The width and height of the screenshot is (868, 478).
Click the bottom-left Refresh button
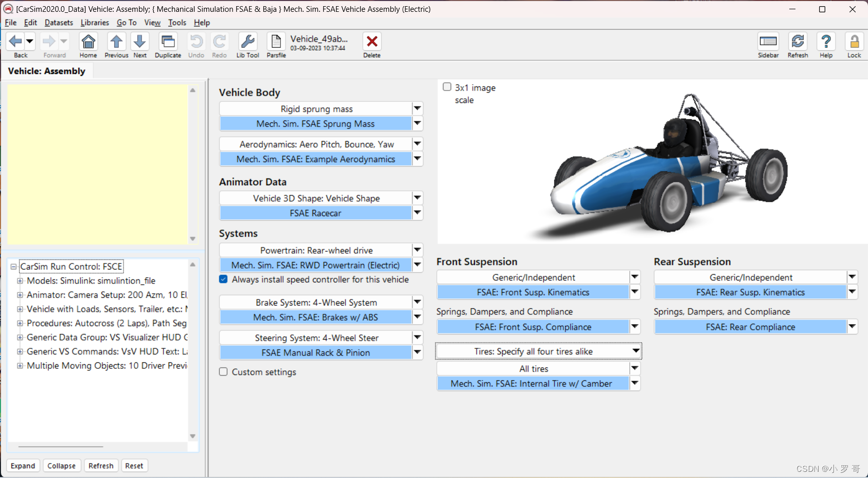click(x=101, y=466)
